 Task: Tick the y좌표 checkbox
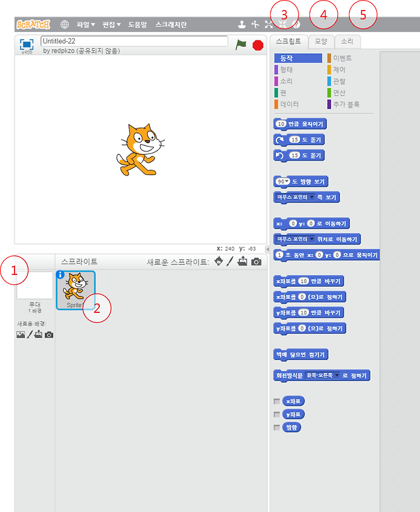point(276,415)
